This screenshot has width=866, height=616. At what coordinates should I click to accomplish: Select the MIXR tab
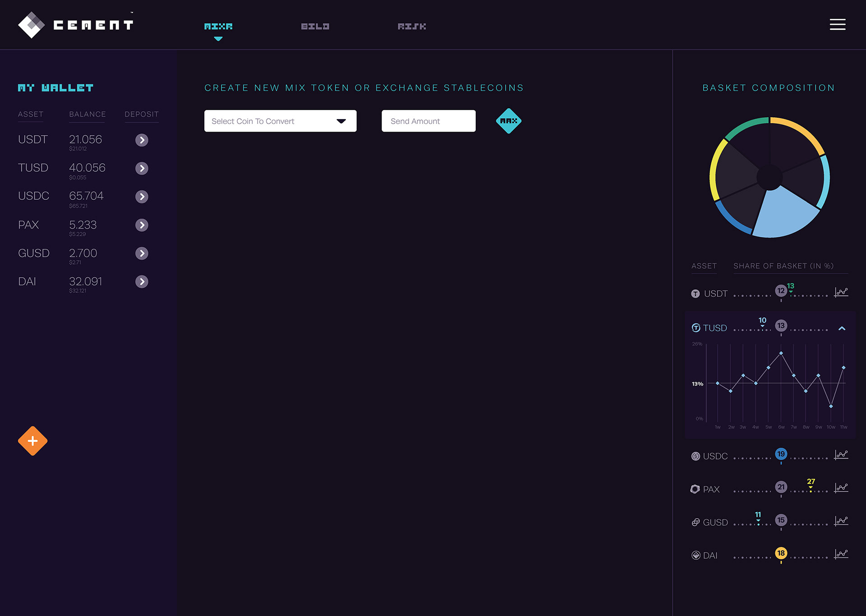218,27
